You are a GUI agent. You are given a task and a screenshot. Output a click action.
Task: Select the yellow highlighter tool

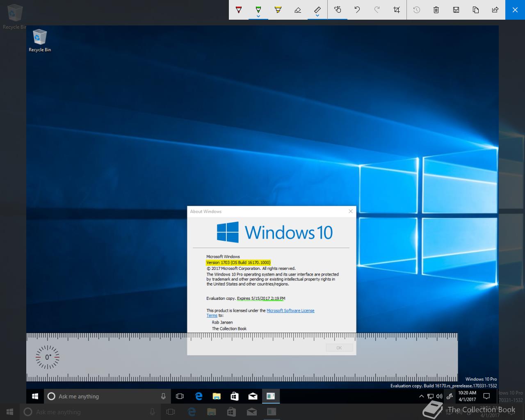[278, 9]
